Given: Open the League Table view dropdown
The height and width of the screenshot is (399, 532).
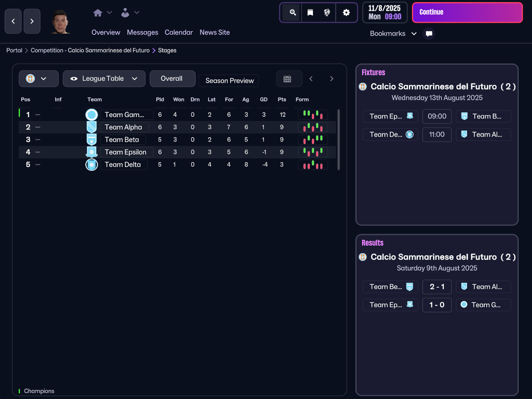Looking at the screenshot, I should tap(104, 79).
